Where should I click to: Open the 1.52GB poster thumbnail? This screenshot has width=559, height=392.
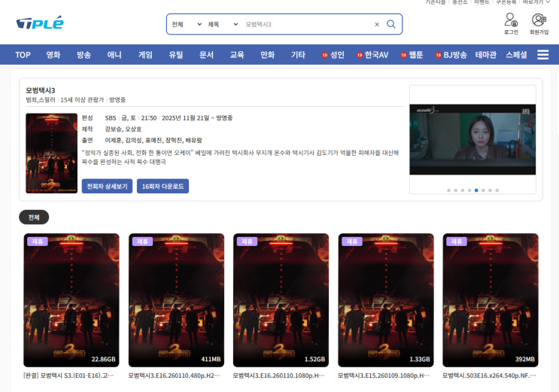(x=281, y=300)
